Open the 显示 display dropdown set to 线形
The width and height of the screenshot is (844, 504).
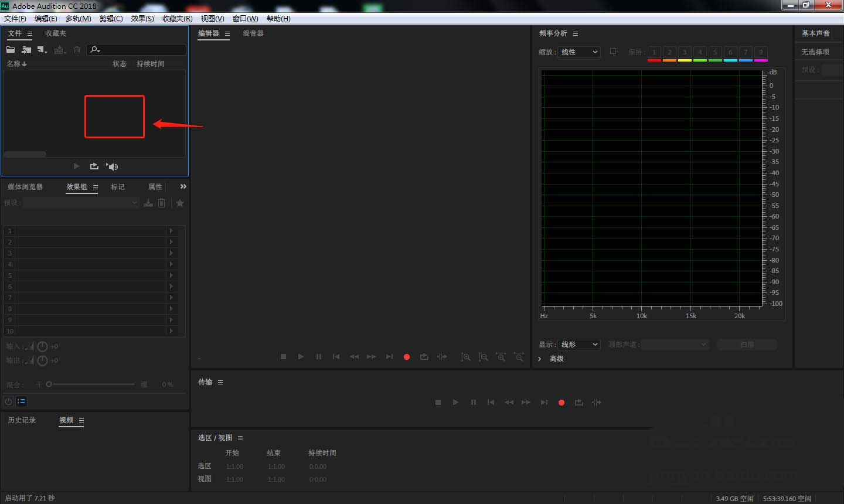click(x=579, y=345)
